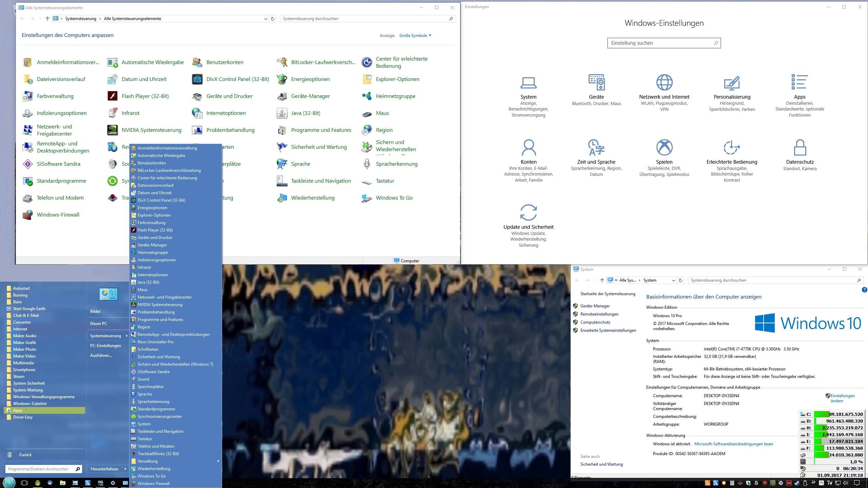Image resolution: width=868 pixels, height=488 pixels.
Task: Open the Microsoft-Softwarelizenzbedingungen lesen link
Action: click(733, 444)
